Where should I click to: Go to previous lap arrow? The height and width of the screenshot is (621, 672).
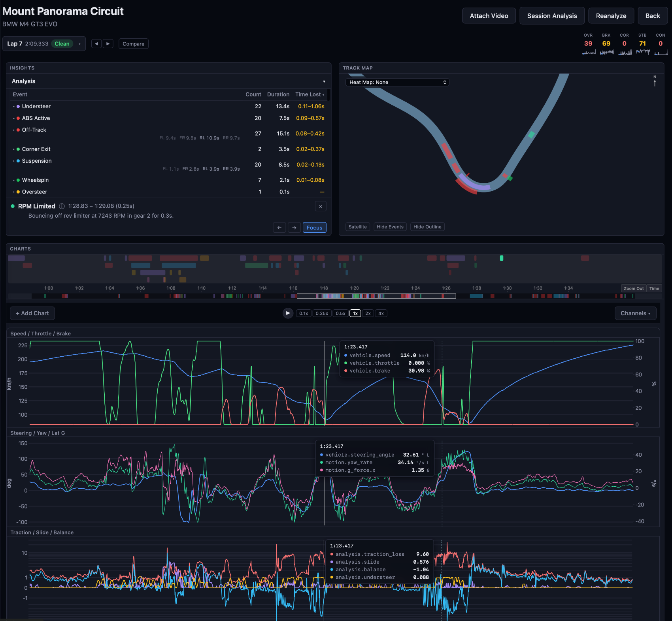(x=96, y=44)
